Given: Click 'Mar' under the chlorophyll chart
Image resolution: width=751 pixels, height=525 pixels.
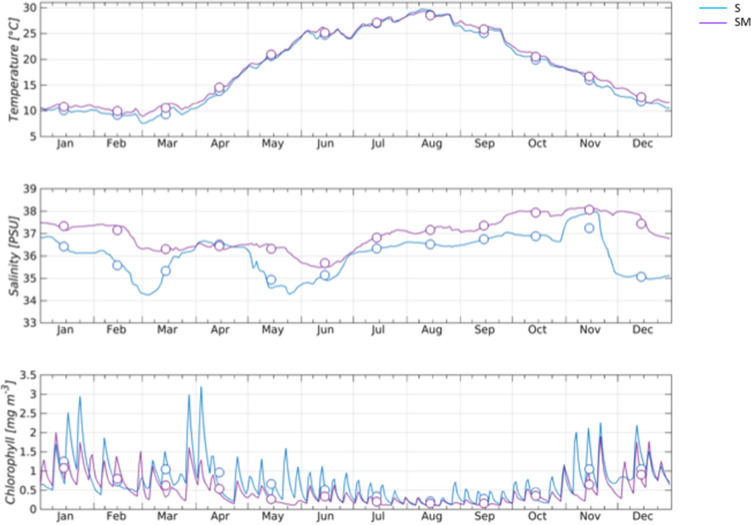Looking at the screenshot, I should (167, 516).
